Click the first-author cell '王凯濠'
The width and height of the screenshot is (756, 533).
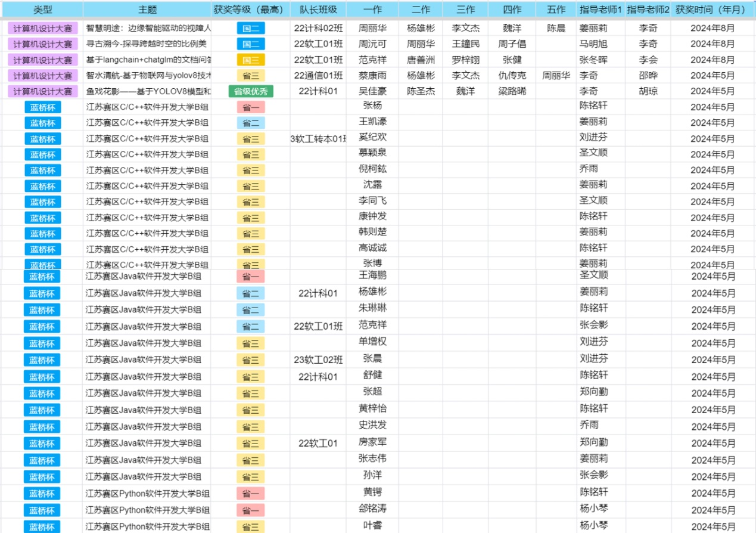click(372, 122)
